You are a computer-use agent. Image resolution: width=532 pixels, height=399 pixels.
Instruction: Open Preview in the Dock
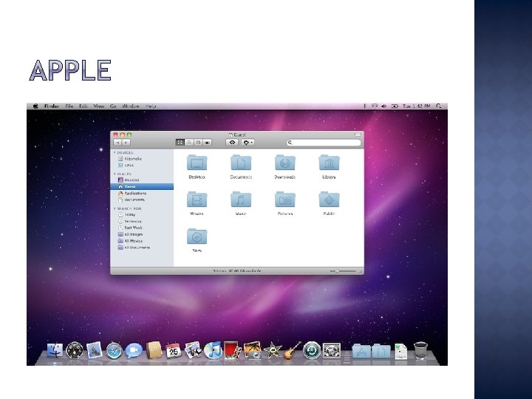[x=193, y=350]
